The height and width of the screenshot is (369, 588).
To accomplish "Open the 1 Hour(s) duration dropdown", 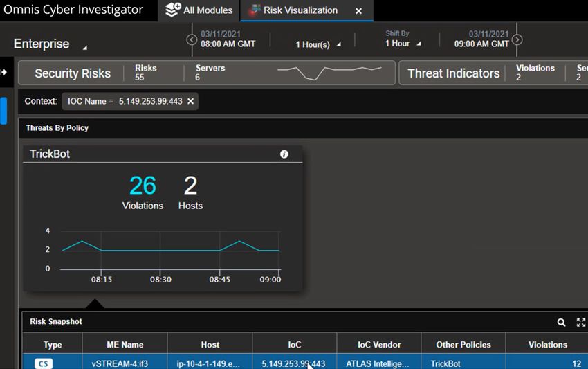I will [x=318, y=44].
